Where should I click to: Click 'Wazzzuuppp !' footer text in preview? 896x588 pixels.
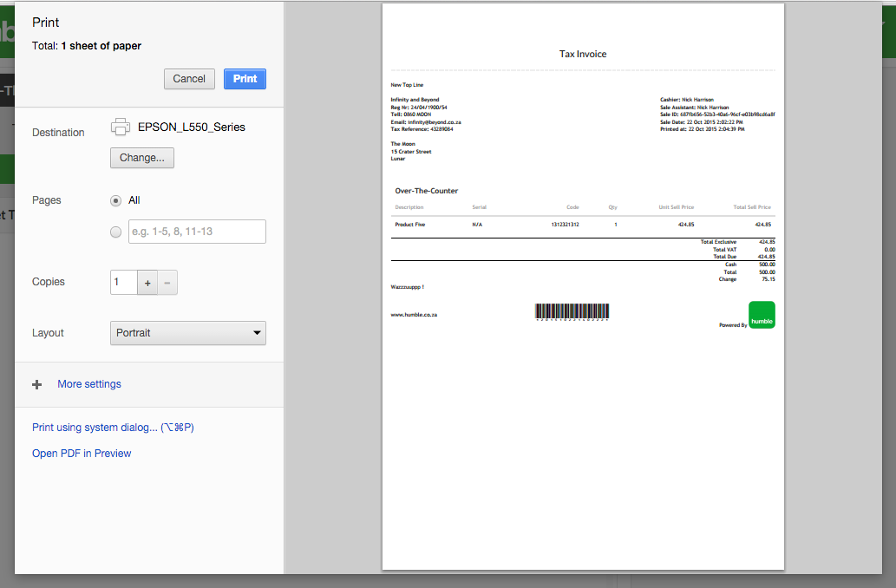pos(408,287)
